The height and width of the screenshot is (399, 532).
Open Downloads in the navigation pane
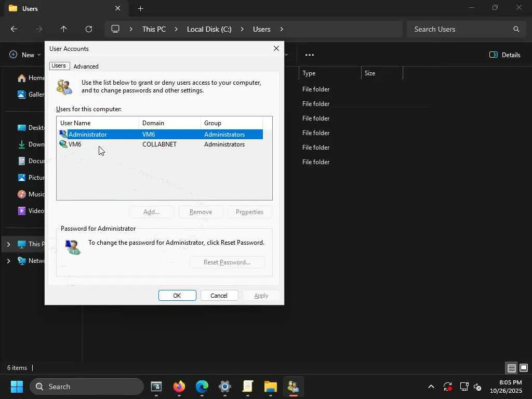click(31, 144)
